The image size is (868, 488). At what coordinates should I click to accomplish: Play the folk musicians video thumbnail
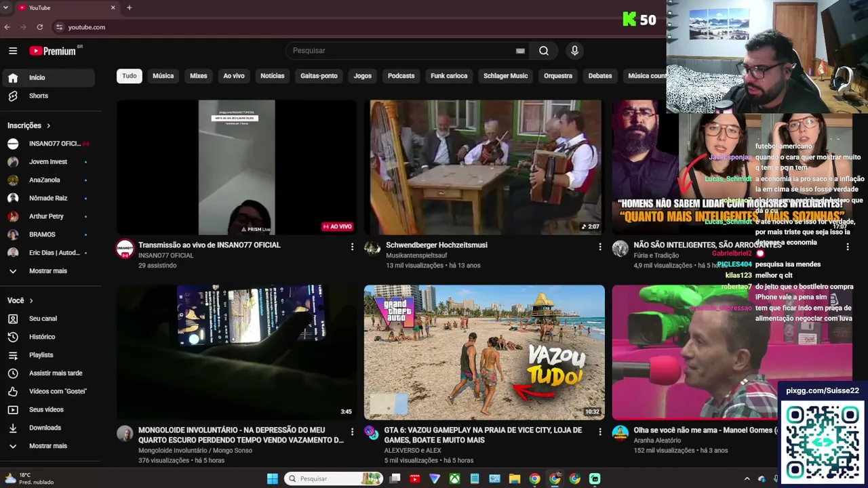pyautogui.click(x=484, y=167)
